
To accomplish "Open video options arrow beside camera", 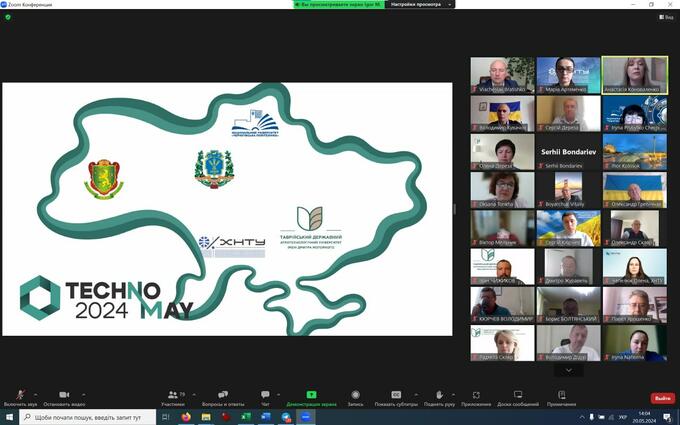I will click(83, 395).
